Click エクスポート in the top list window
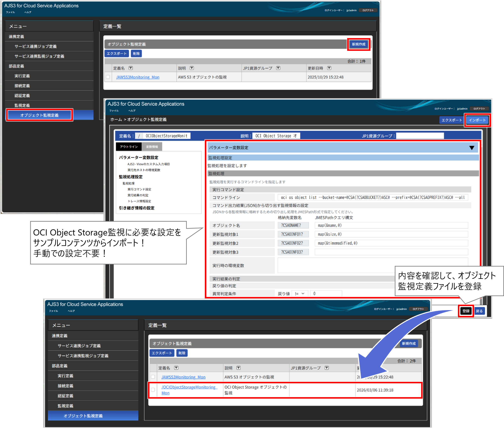This screenshot has width=504, height=428. (117, 54)
